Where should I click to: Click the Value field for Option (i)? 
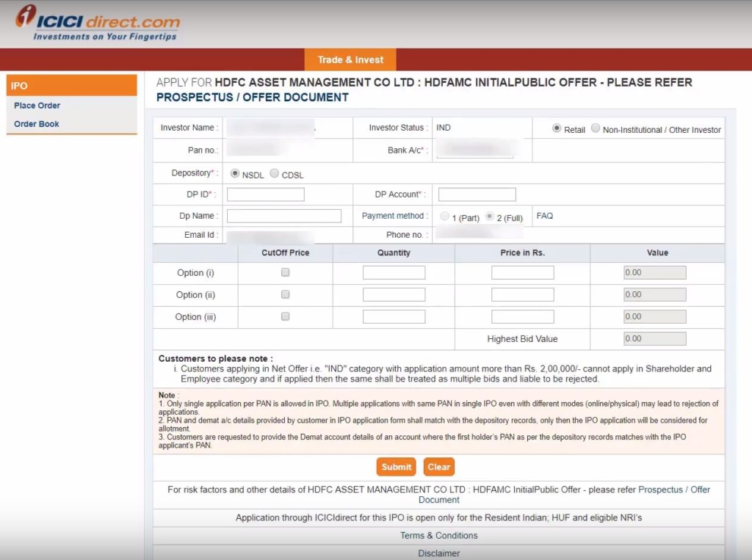click(x=654, y=272)
